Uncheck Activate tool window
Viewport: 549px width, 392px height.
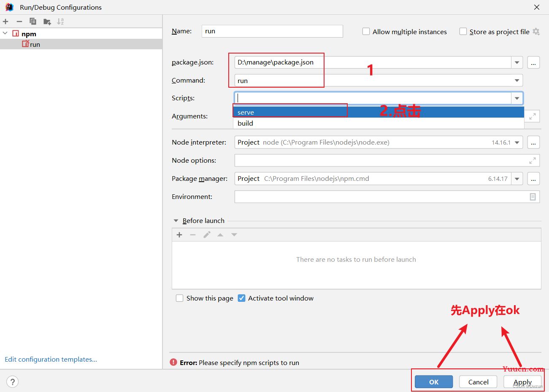tap(241, 298)
